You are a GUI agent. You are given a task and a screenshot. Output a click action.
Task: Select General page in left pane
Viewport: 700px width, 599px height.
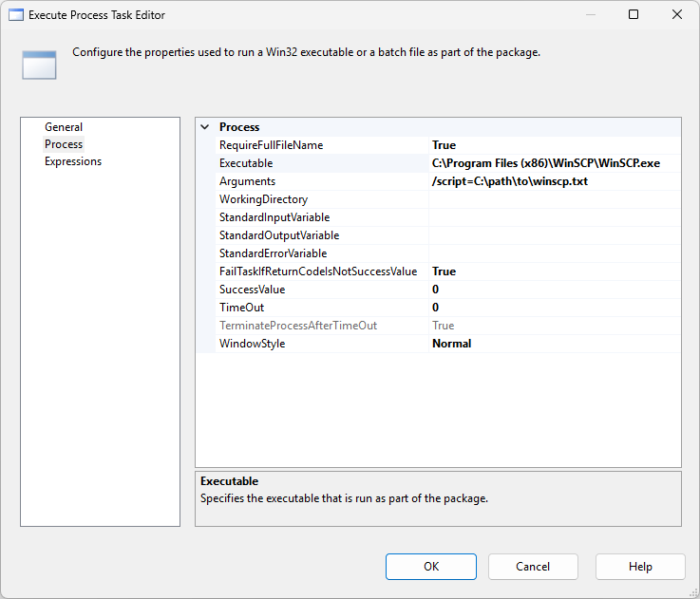tap(64, 127)
